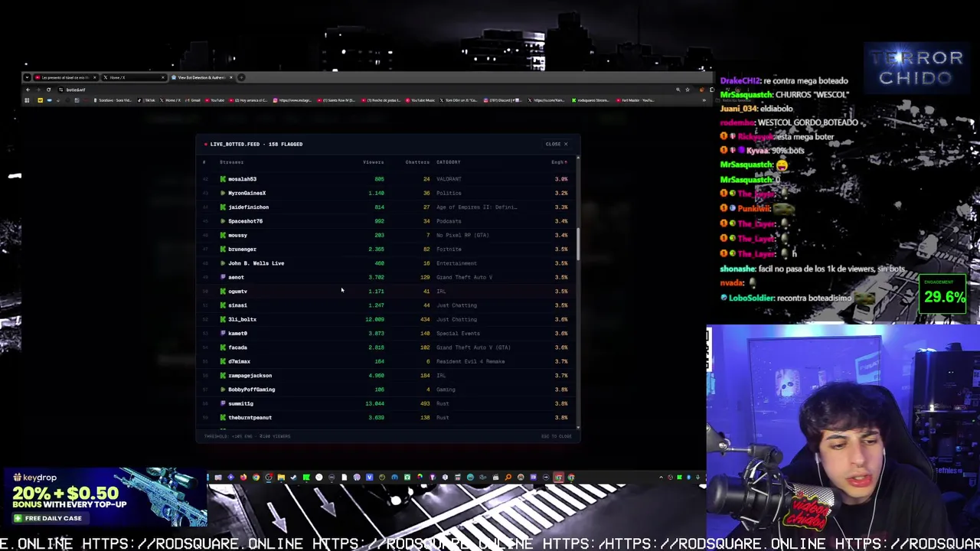Click Kick icon beside 3li_boltx
Image resolution: width=980 pixels, height=551 pixels.
pyautogui.click(x=223, y=319)
